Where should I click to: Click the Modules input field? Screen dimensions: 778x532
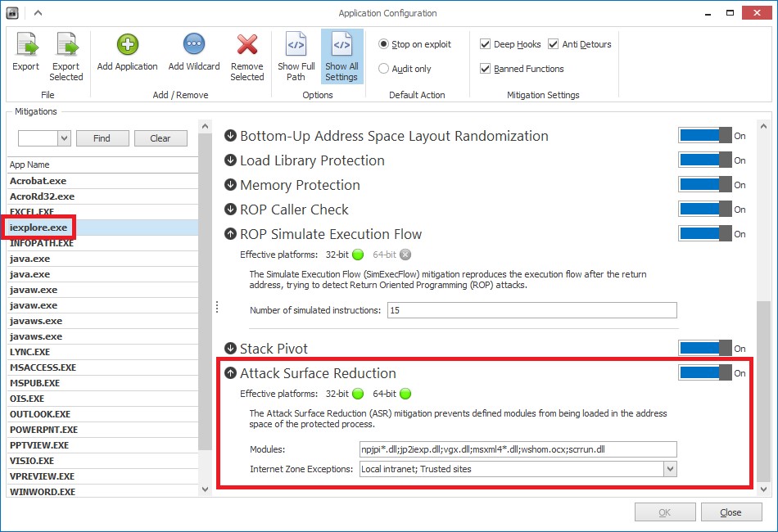point(518,449)
